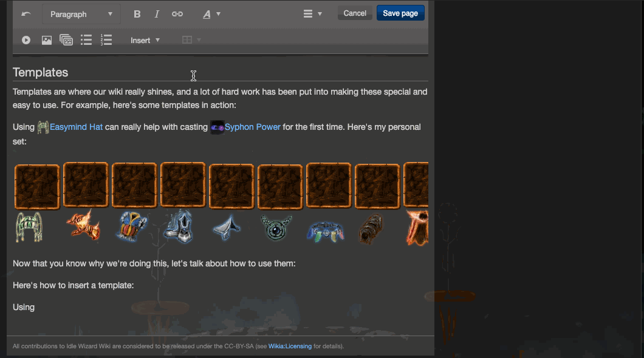Screen dimensions: 644x358
Task: Toggle numbered list formatting
Action: point(106,40)
